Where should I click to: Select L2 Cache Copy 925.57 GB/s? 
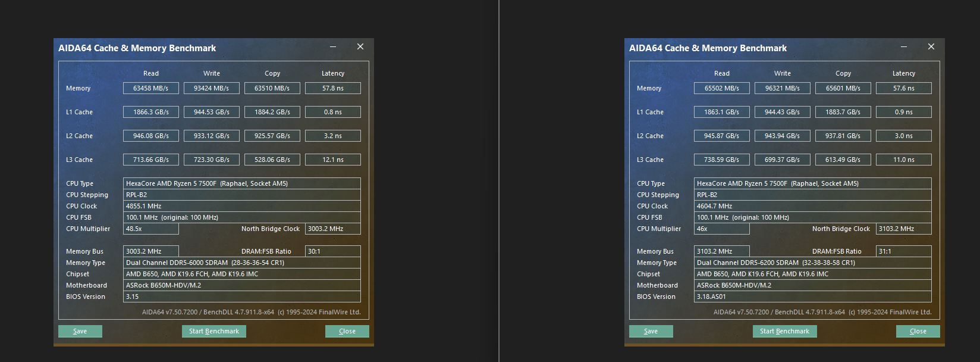tap(272, 136)
